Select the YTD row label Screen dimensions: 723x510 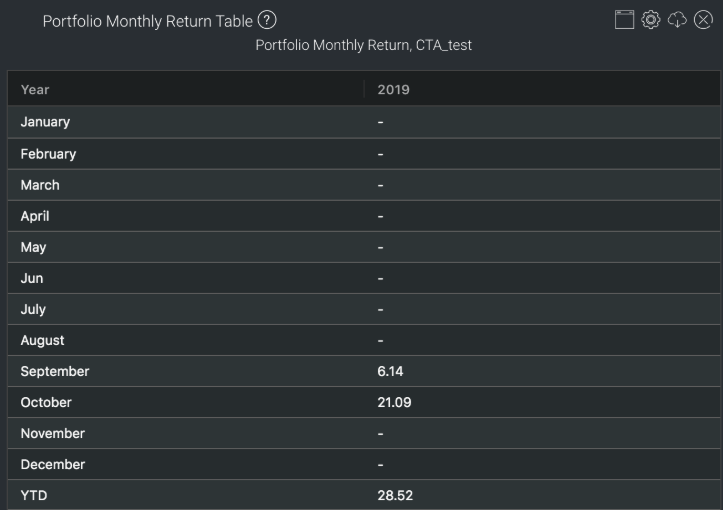coord(34,495)
